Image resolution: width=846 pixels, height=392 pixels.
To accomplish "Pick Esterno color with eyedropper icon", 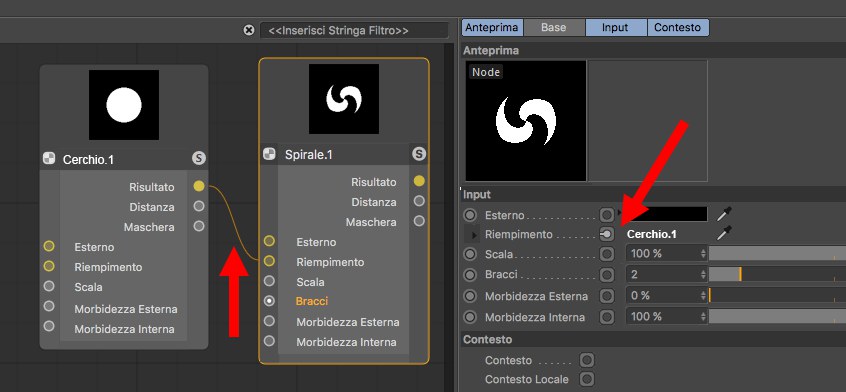I will click(x=724, y=214).
